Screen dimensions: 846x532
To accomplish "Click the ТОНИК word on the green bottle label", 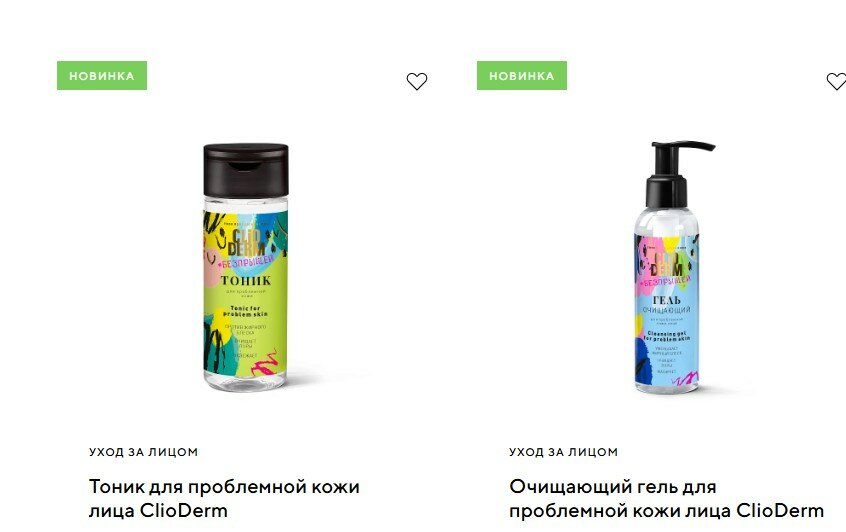I will click(x=245, y=281).
